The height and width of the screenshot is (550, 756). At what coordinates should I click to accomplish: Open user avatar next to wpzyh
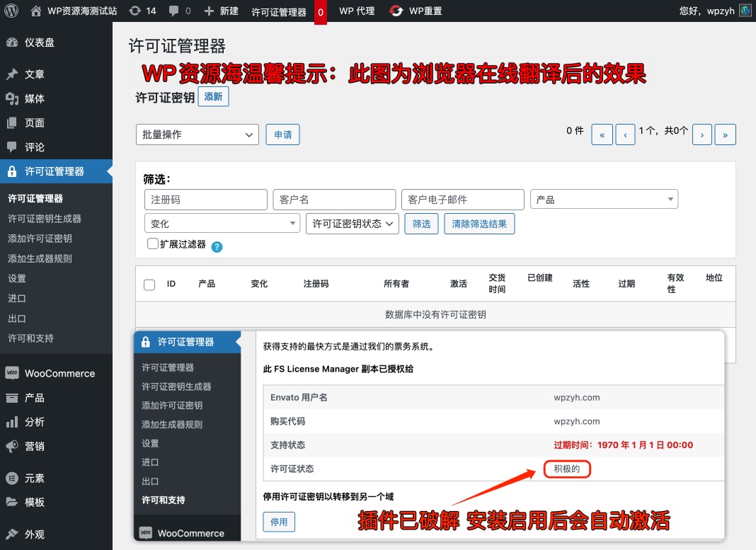(745, 11)
